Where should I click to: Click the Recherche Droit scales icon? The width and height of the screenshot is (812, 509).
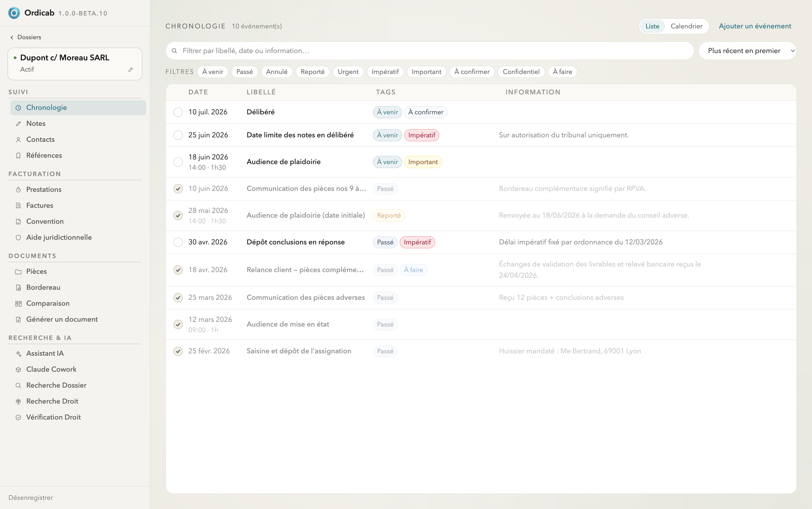point(19,401)
